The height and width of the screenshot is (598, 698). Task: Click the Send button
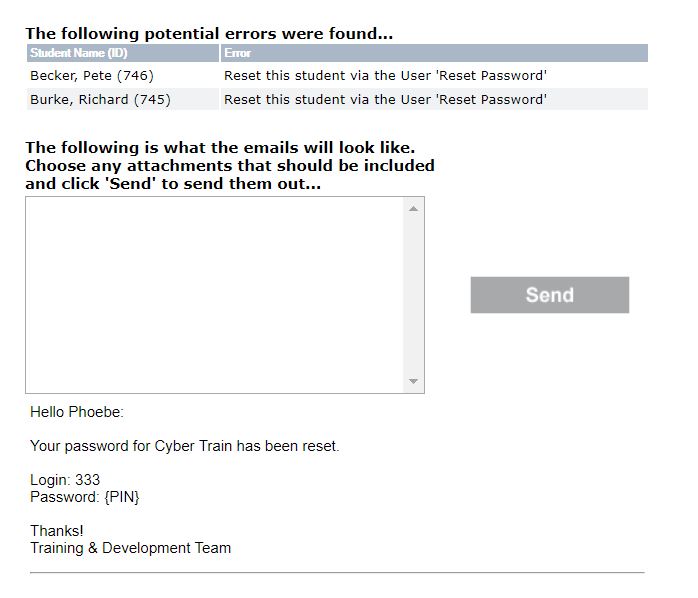click(550, 295)
